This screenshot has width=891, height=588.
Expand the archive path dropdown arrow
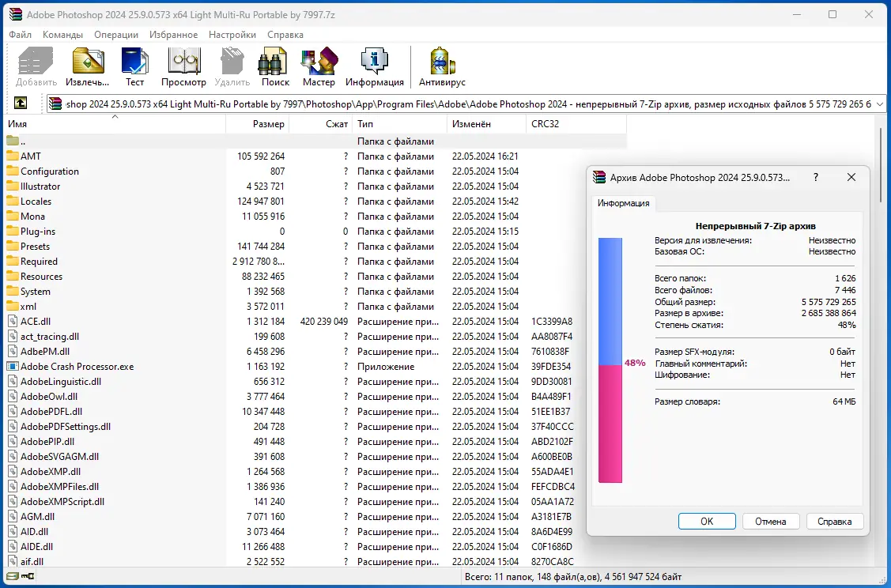click(880, 104)
